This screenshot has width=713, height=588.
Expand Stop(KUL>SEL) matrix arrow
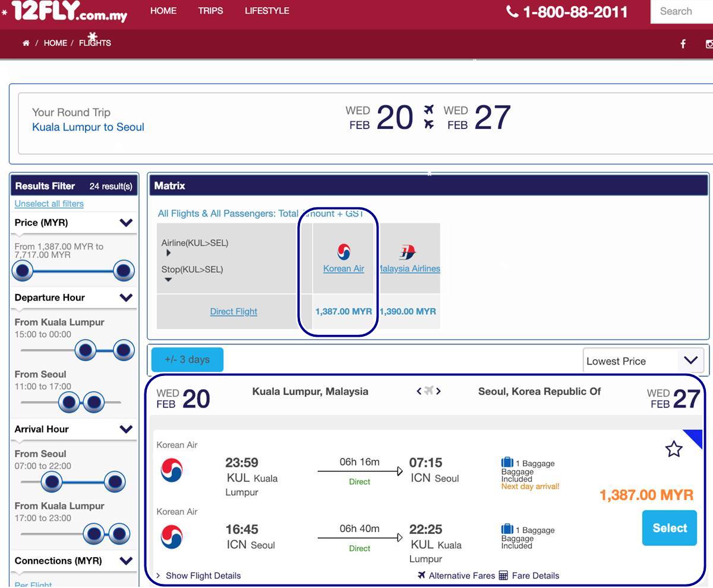(168, 280)
